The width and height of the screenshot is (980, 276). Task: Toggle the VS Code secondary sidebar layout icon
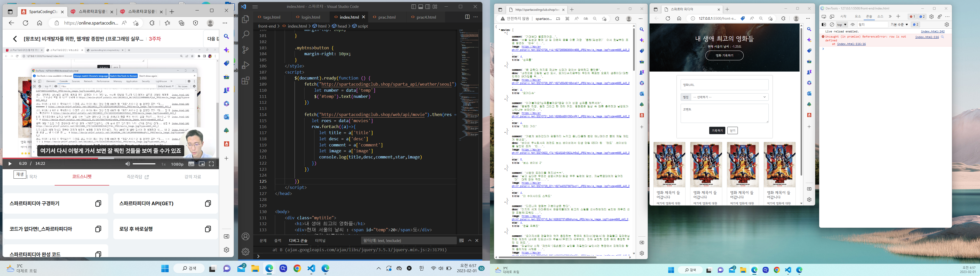[x=428, y=6]
